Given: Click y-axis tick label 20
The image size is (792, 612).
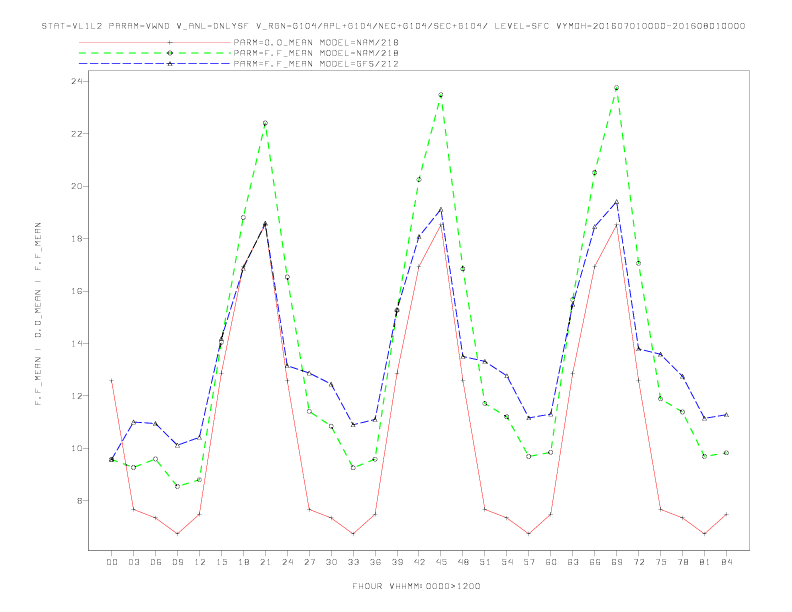Looking at the screenshot, I should (77, 186).
